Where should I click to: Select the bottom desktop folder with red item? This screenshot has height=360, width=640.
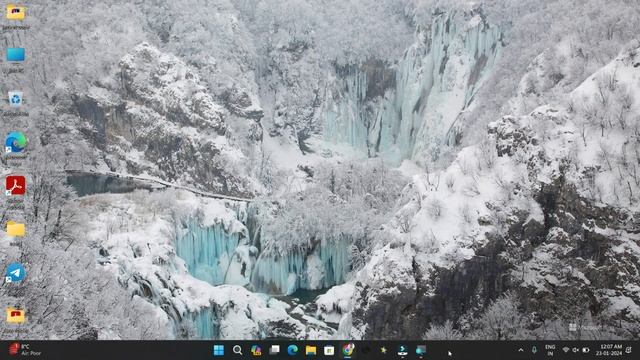pyautogui.click(x=16, y=321)
